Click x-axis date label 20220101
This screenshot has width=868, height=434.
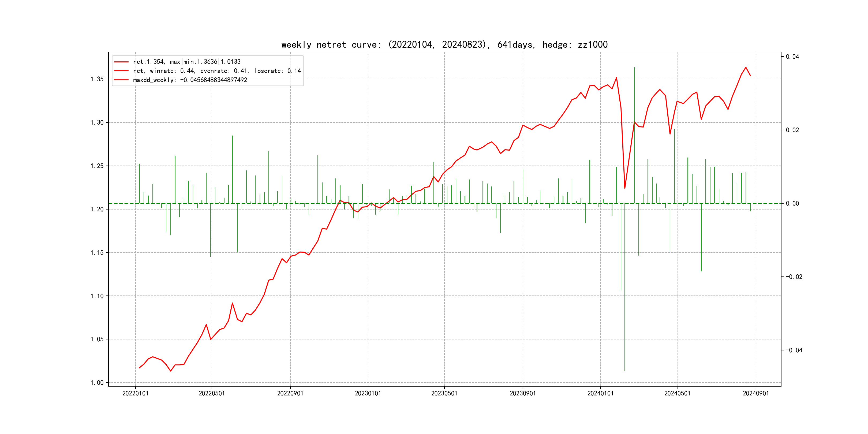point(136,393)
